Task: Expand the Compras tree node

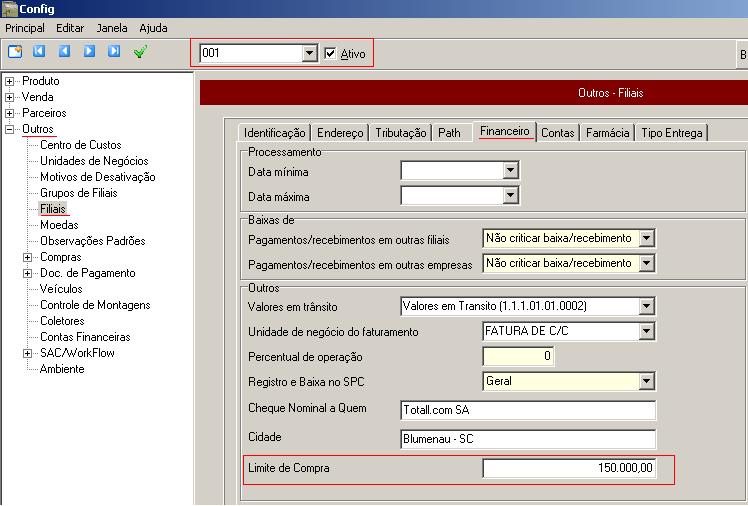Action: coord(28,258)
